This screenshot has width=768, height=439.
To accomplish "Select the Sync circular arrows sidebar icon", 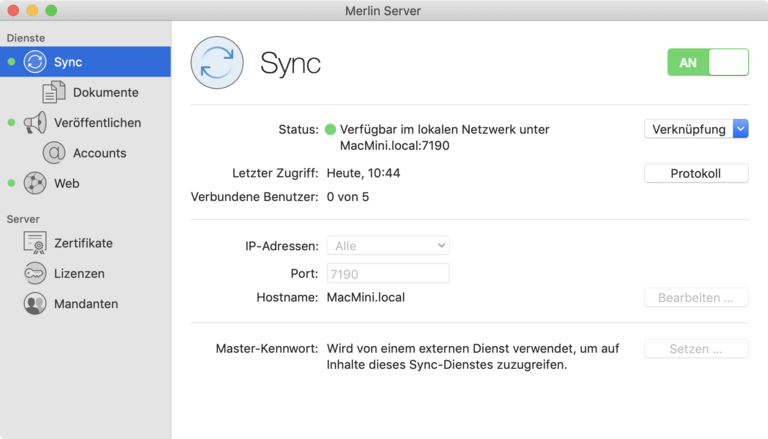I will coord(35,62).
